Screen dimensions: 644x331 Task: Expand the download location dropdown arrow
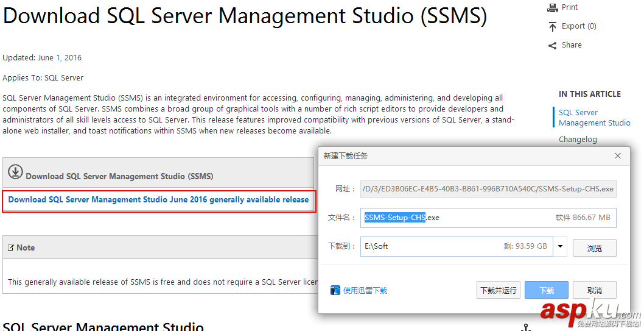tap(560, 247)
